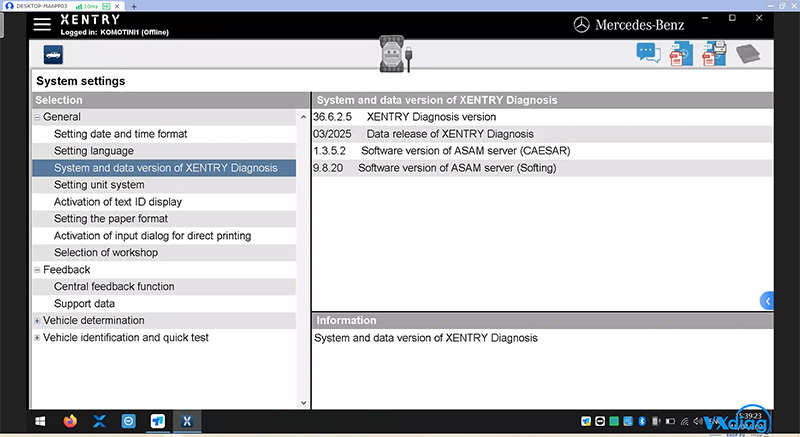
Task: Launch Firefox from the taskbar
Action: (x=70, y=421)
